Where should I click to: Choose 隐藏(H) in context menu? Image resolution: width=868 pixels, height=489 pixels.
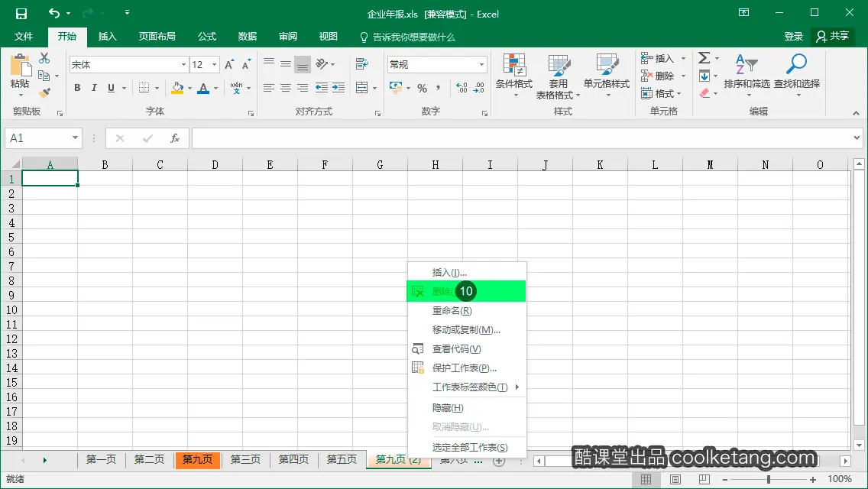click(x=467, y=407)
